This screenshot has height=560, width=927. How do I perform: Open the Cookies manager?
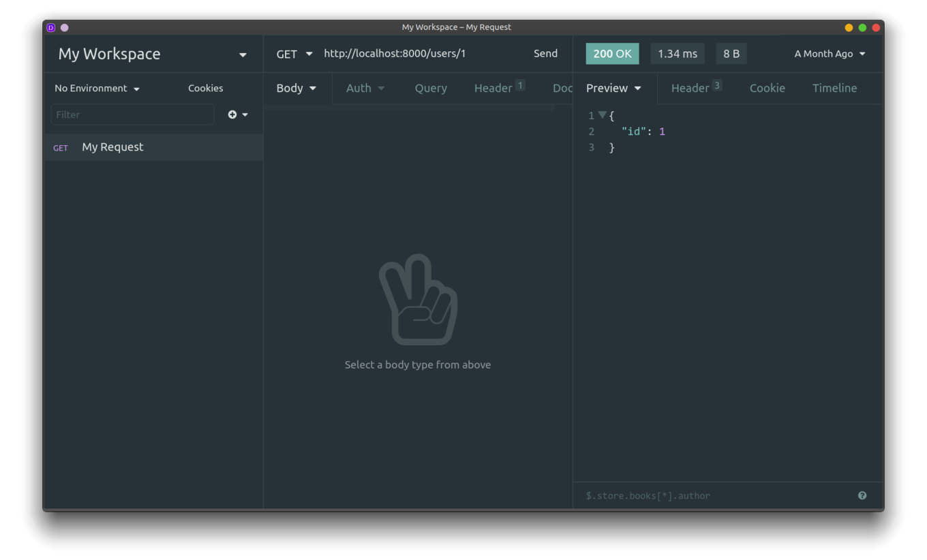tap(205, 89)
